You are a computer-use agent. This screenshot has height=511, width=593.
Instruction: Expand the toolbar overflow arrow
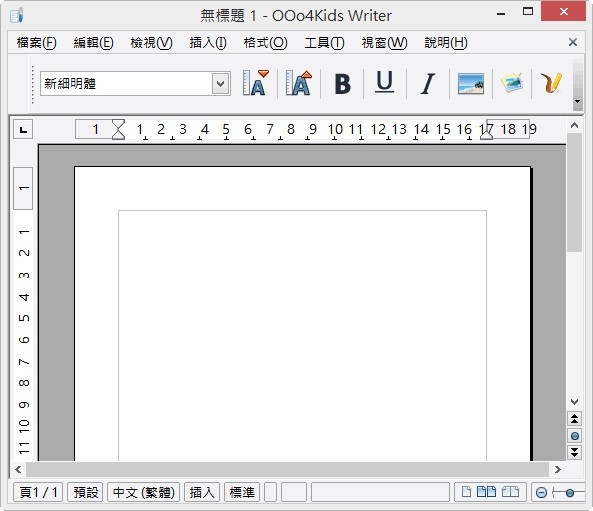577,101
